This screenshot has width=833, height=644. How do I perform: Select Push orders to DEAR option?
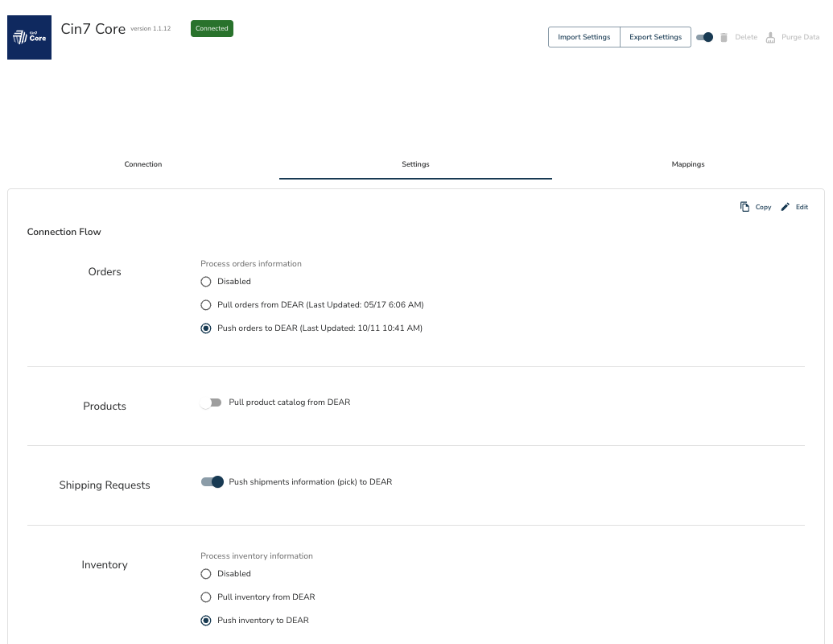coord(205,328)
